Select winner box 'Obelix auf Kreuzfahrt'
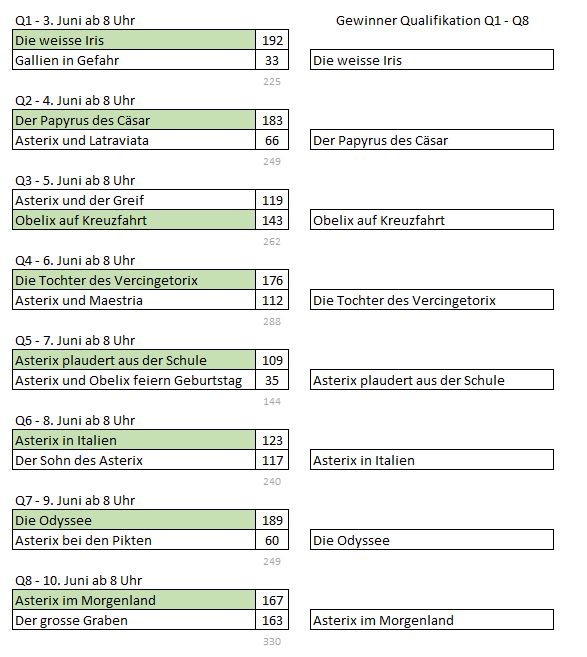 coord(432,220)
